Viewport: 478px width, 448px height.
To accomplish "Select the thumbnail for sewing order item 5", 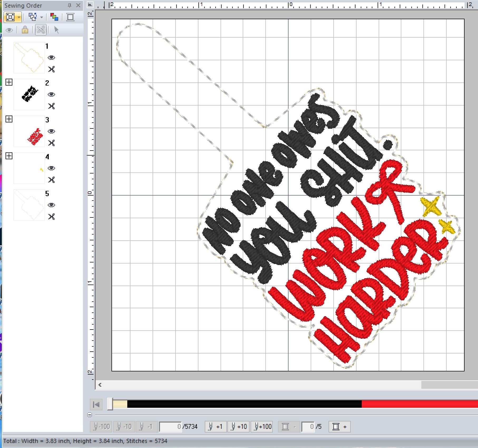I will pos(29,205).
